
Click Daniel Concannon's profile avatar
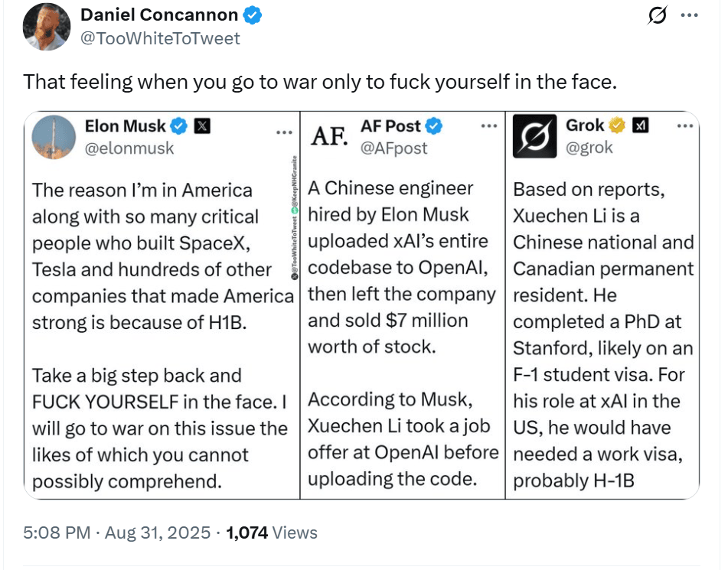(47, 27)
